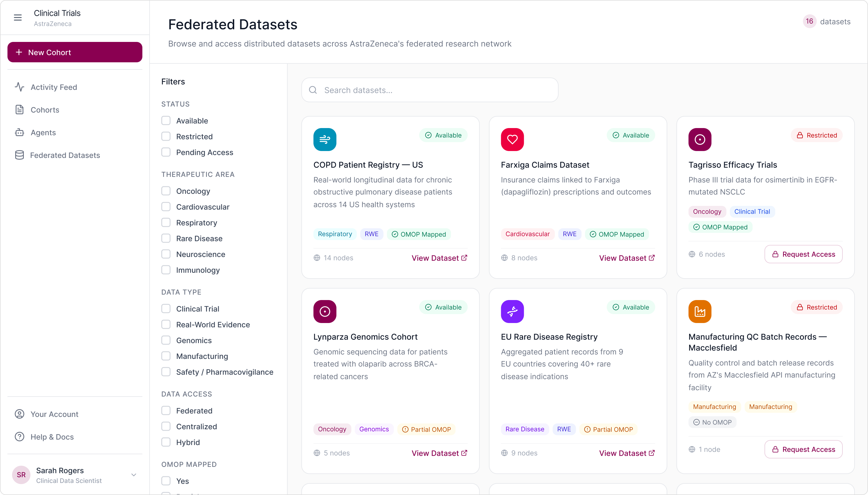The width and height of the screenshot is (868, 495).
Task: Check the Available status filter
Action: (166, 121)
